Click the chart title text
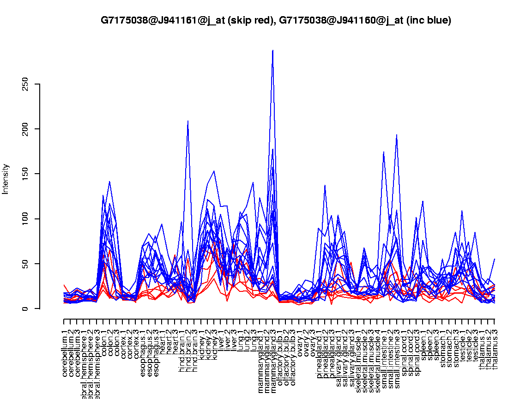The image size is (532, 399). pyautogui.click(x=276, y=20)
